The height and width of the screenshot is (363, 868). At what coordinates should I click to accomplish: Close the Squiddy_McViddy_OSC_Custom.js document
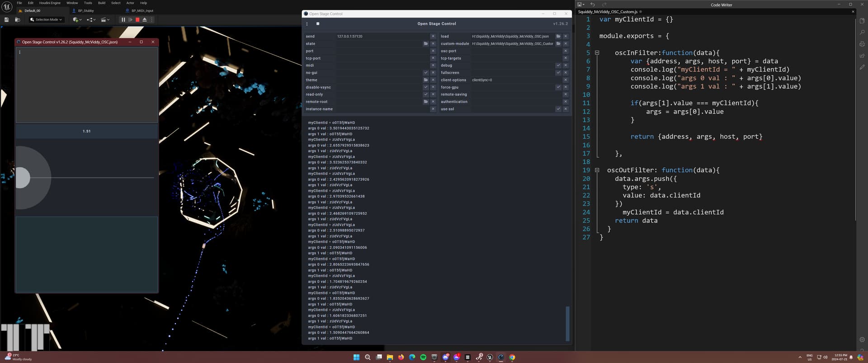pyautogui.click(x=853, y=12)
